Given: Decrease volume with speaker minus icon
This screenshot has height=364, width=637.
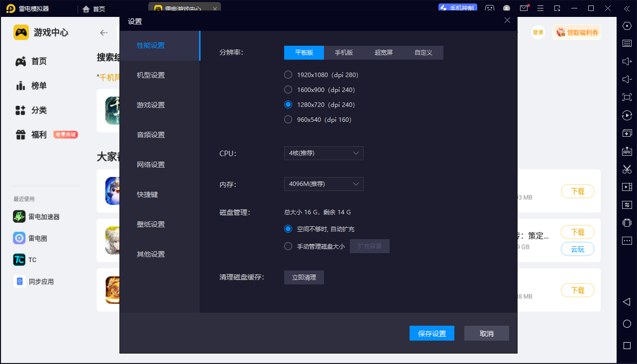Looking at the screenshot, I should pos(627,80).
